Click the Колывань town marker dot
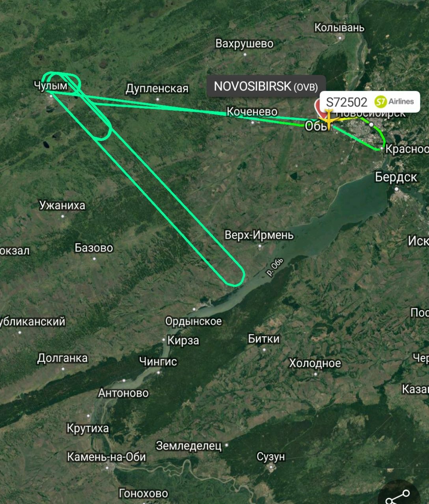Image resolution: width=429 pixels, height=504 pixels. pyautogui.click(x=340, y=38)
